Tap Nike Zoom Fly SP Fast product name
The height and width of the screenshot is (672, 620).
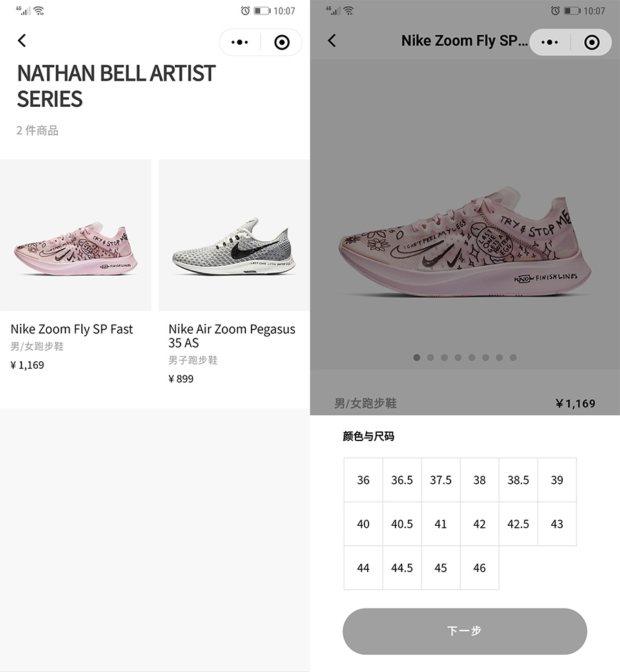tap(72, 329)
